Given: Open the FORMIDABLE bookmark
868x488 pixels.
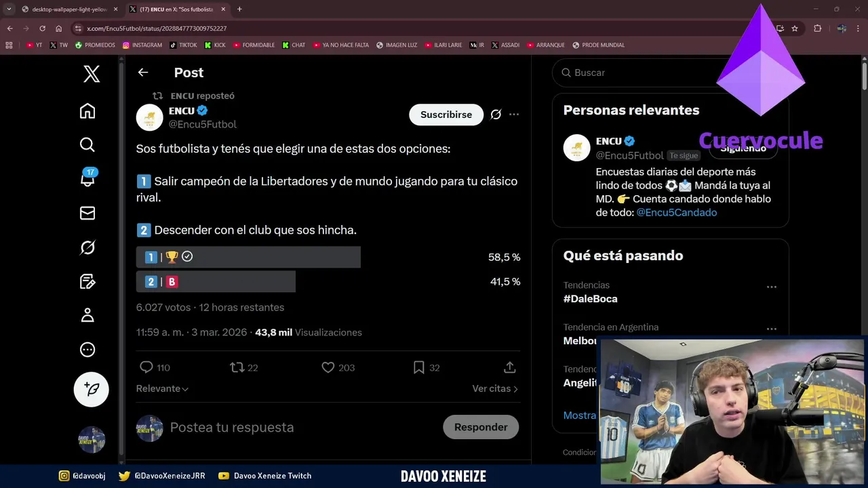Looking at the screenshot, I should [254, 45].
